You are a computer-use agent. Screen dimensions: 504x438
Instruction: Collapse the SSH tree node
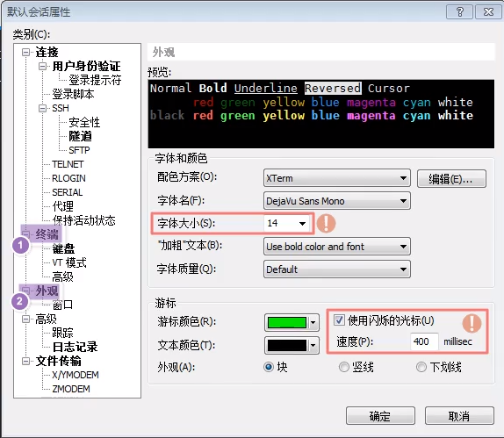click(42, 108)
